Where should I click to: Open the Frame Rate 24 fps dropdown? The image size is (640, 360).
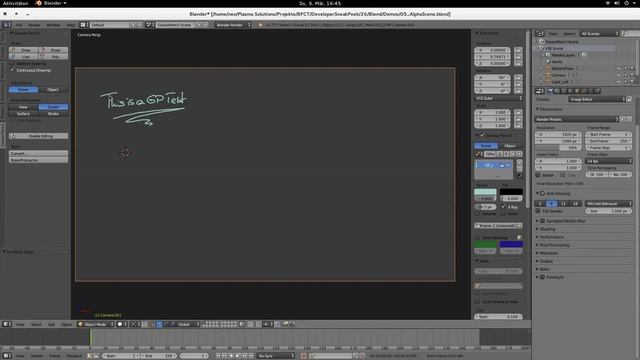pos(609,161)
